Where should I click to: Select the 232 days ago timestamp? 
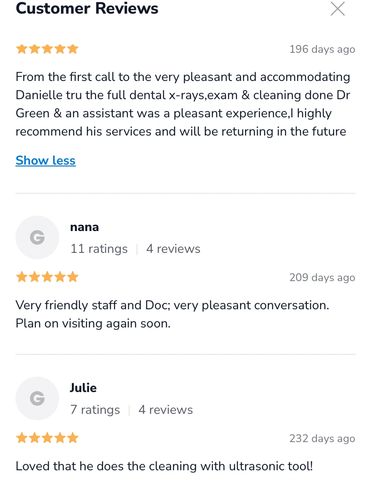322,438
